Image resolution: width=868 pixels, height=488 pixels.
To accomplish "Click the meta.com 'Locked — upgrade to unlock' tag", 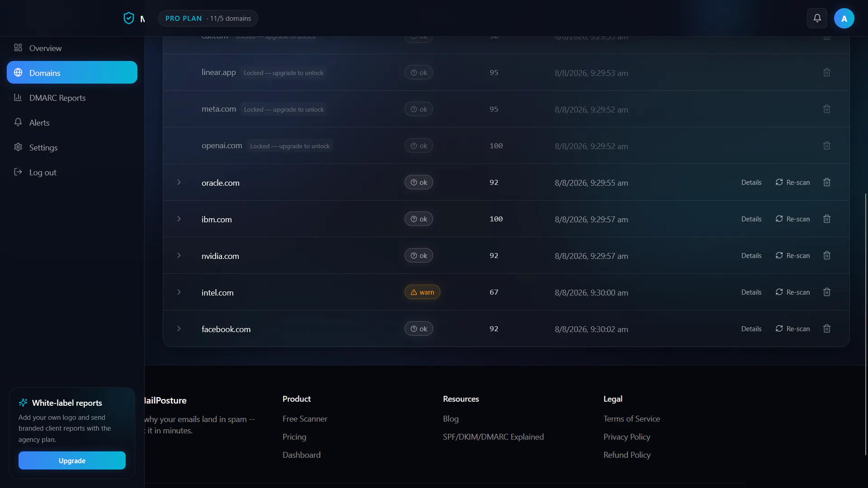I will (284, 109).
